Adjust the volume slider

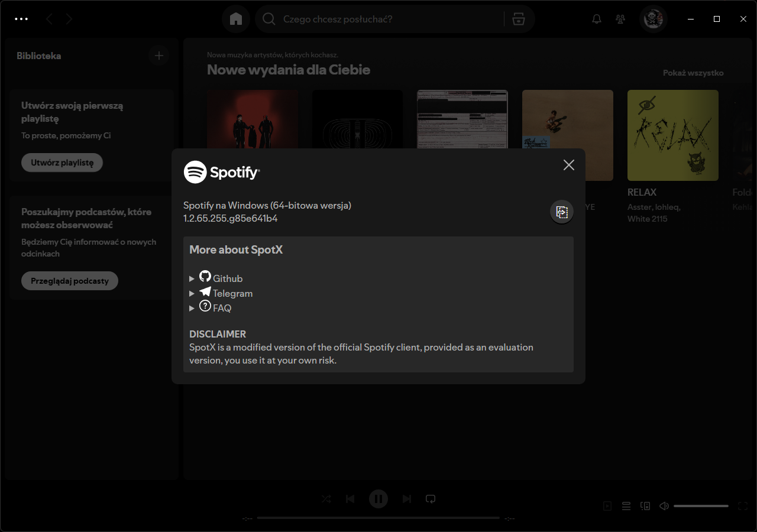[701, 506]
